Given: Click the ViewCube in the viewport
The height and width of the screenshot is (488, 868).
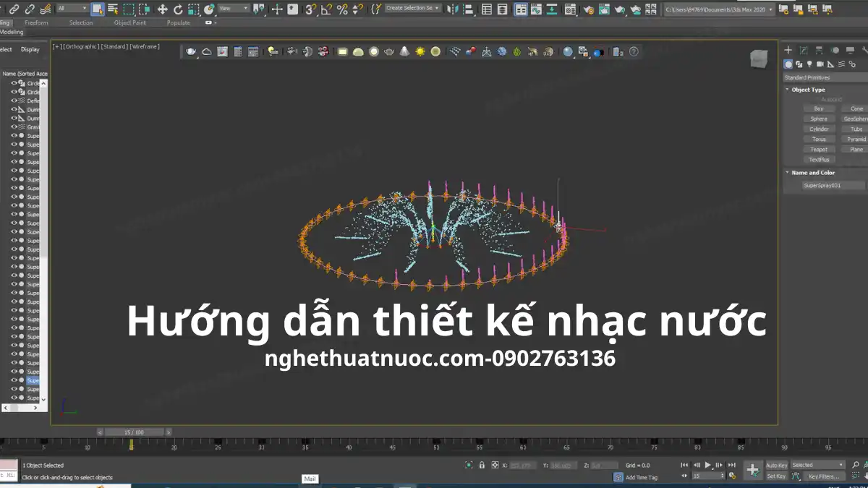Looking at the screenshot, I should tap(758, 59).
